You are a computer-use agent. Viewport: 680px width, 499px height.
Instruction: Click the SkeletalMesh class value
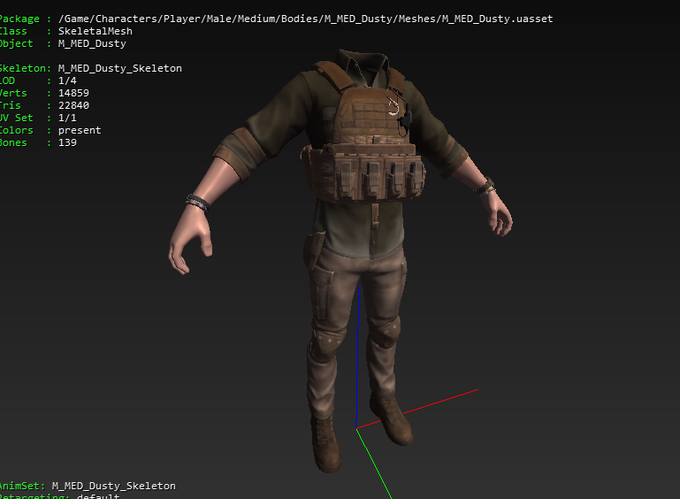[95, 31]
